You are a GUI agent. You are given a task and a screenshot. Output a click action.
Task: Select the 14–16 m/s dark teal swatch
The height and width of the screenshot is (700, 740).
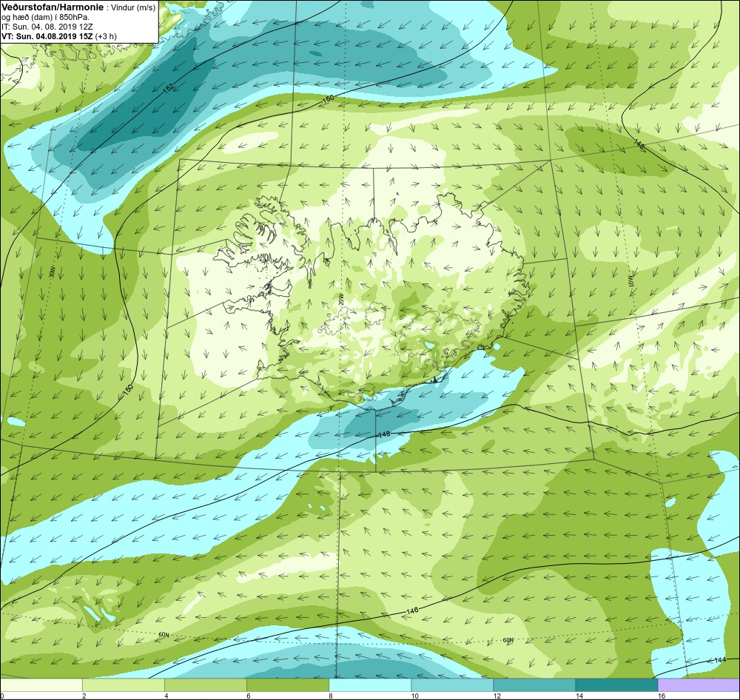pyautogui.click(x=616, y=685)
